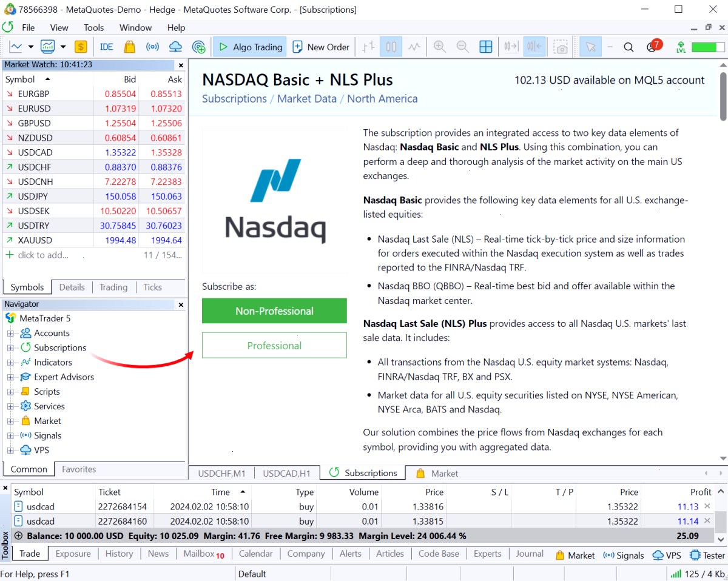Open the View menu
The width and height of the screenshot is (728, 581).
click(59, 27)
